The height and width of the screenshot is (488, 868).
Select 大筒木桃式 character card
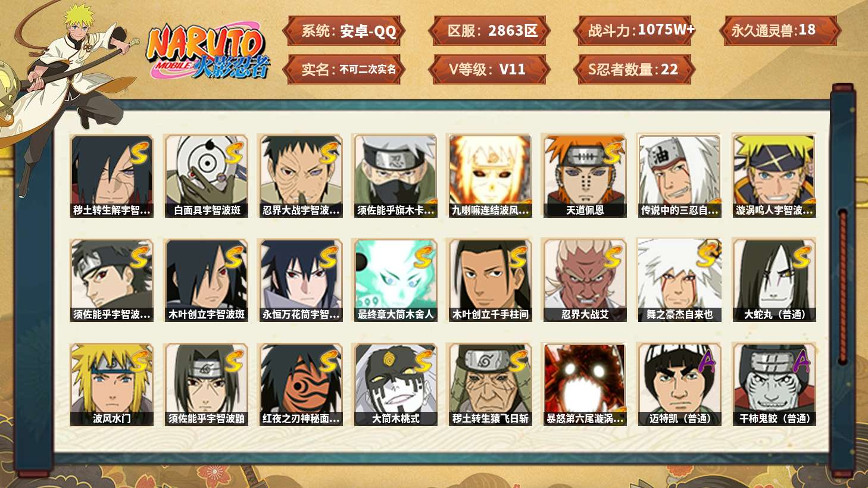(x=396, y=384)
